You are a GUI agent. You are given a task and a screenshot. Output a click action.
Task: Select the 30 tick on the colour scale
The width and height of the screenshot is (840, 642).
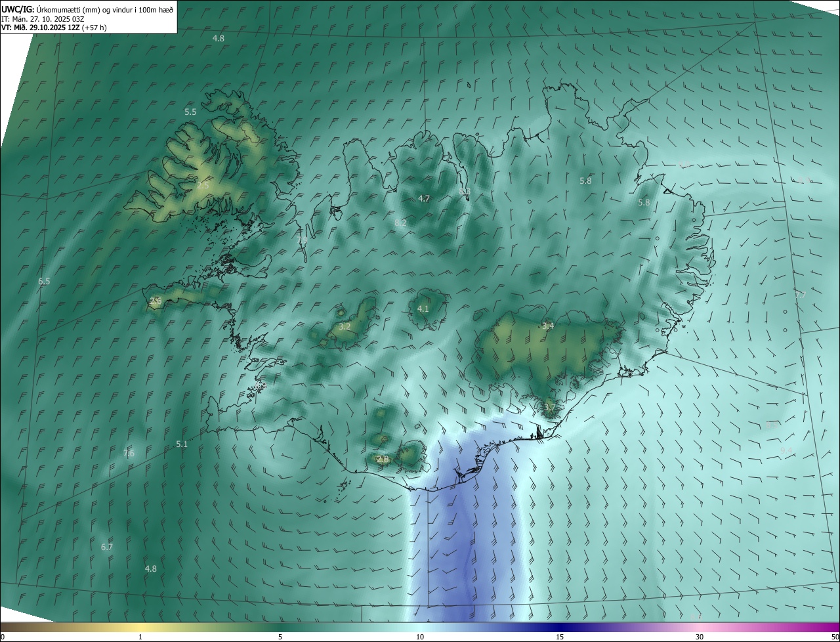click(x=700, y=637)
